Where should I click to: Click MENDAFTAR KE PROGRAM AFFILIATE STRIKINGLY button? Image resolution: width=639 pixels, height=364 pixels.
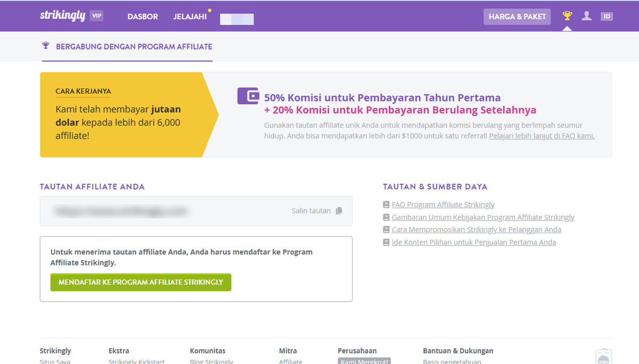[141, 282]
